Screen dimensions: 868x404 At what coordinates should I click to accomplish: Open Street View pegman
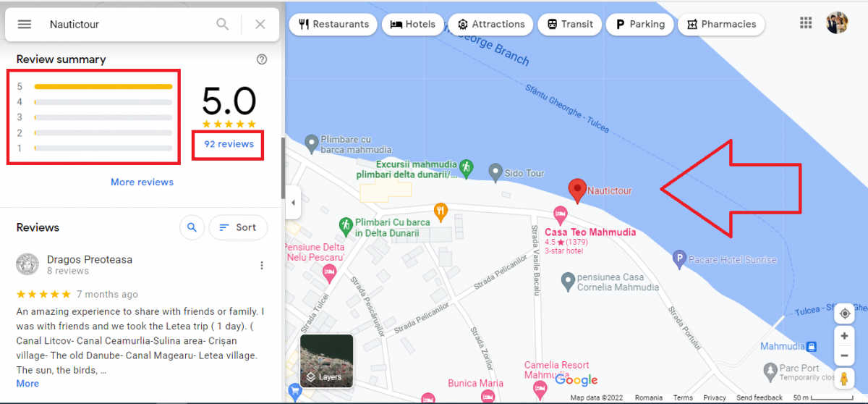[843, 379]
